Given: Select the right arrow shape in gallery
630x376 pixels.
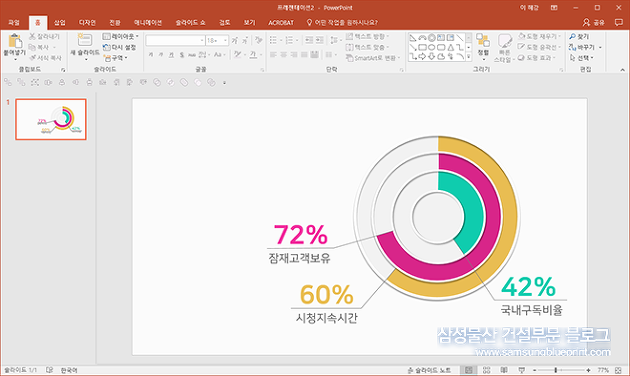Looking at the screenshot, I should pos(422,57).
